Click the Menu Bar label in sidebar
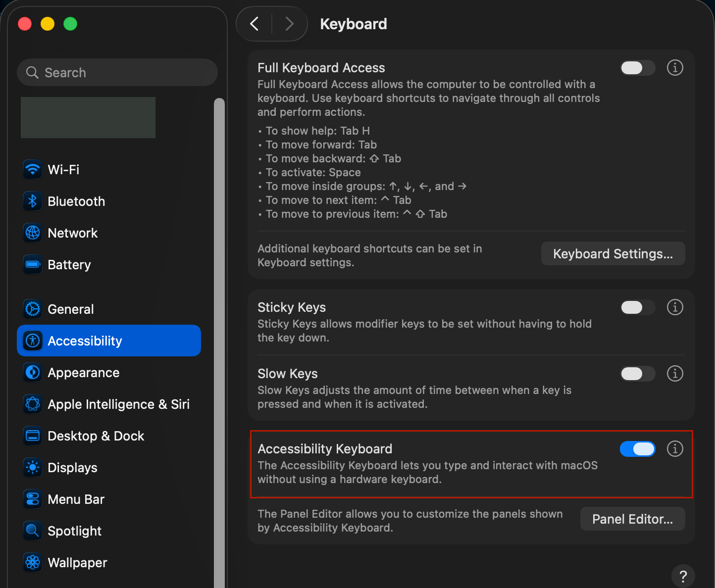The height and width of the screenshot is (588, 715). [x=76, y=499]
